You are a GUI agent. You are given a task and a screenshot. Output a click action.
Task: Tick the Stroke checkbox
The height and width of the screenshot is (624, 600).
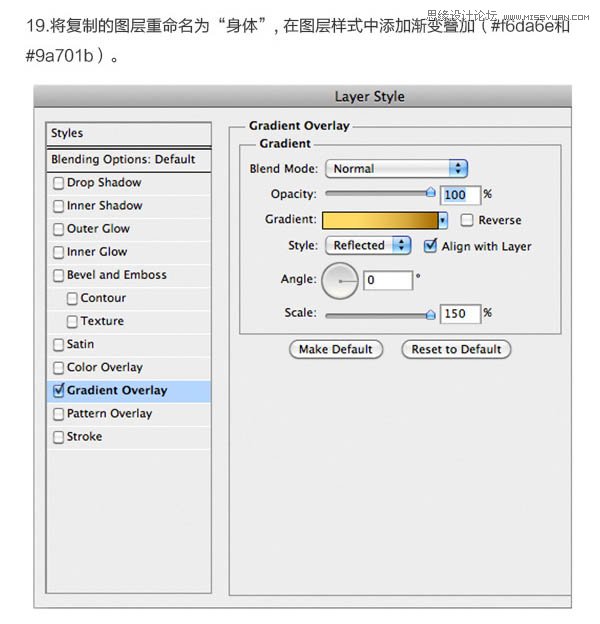tap(58, 437)
